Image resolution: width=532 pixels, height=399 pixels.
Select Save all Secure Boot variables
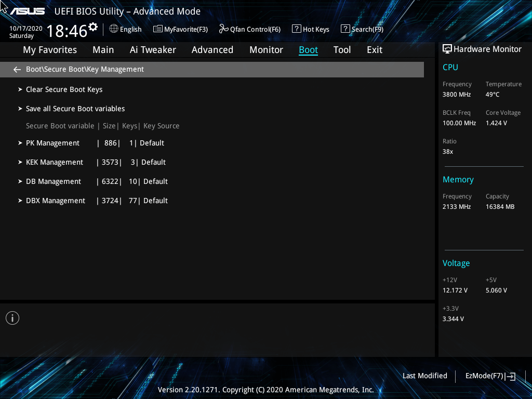[x=75, y=109]
